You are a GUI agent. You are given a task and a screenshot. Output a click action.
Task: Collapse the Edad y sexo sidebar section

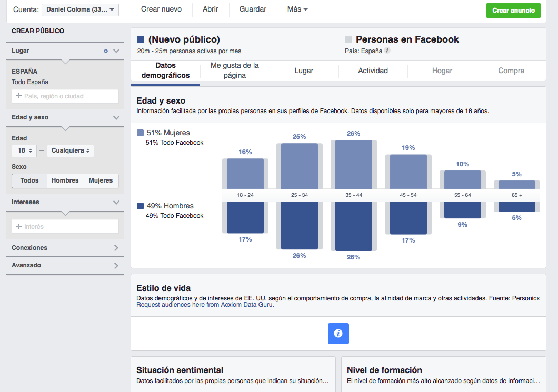point(116,118)
